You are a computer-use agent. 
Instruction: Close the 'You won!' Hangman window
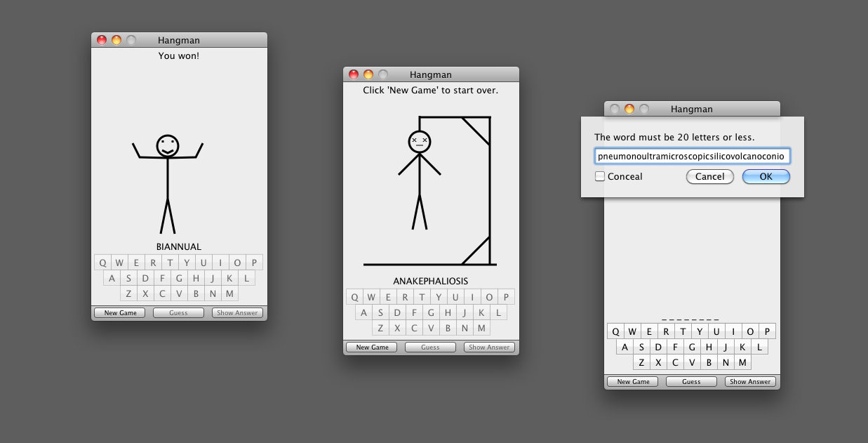[102, 40]
